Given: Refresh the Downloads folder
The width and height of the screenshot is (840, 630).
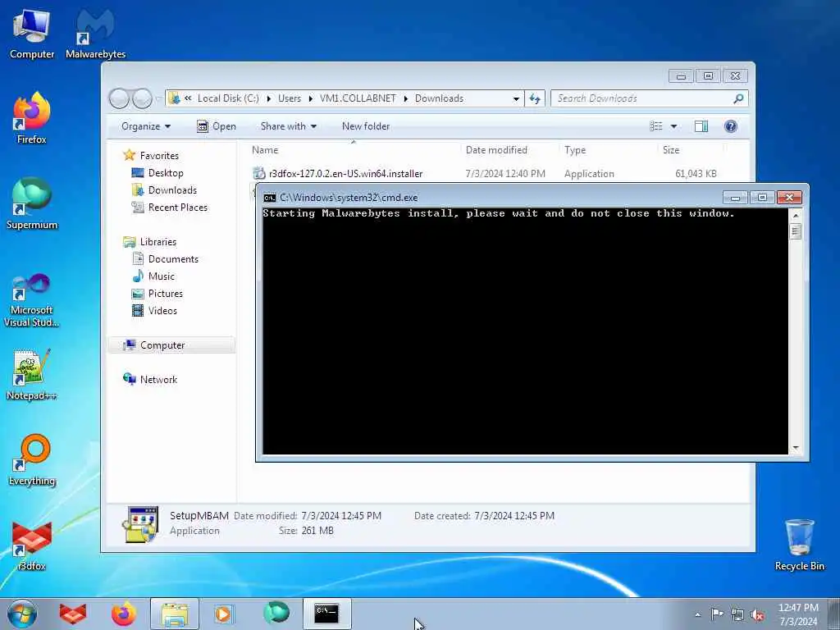Looking at the screenshot, I should [x=535, y=98].
